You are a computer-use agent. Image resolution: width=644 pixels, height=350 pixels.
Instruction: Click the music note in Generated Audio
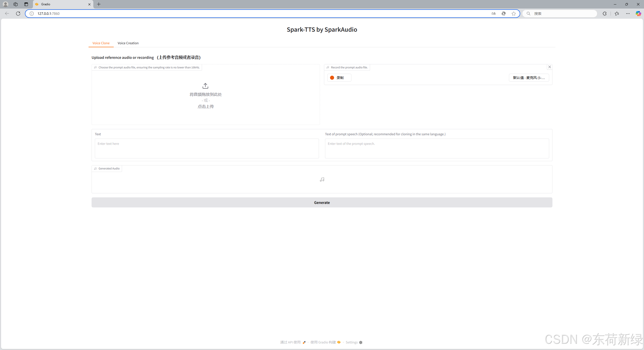point(322,180)
